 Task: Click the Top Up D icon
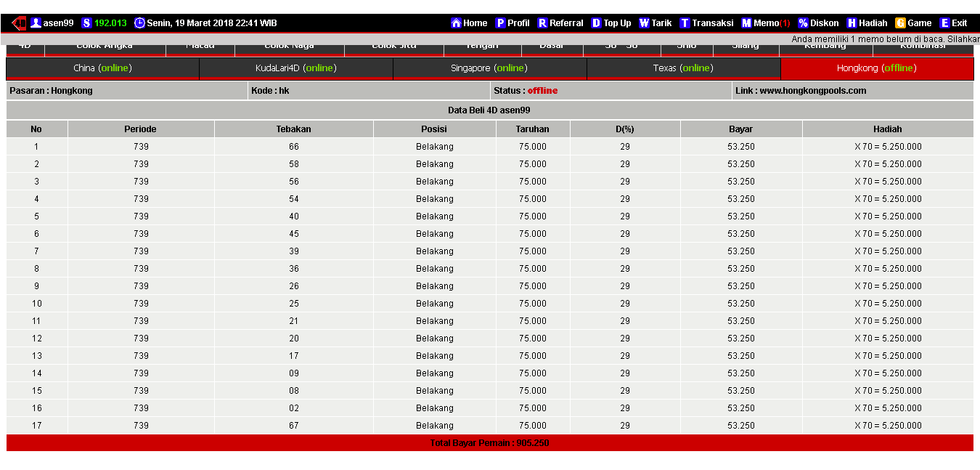point(596,23)
